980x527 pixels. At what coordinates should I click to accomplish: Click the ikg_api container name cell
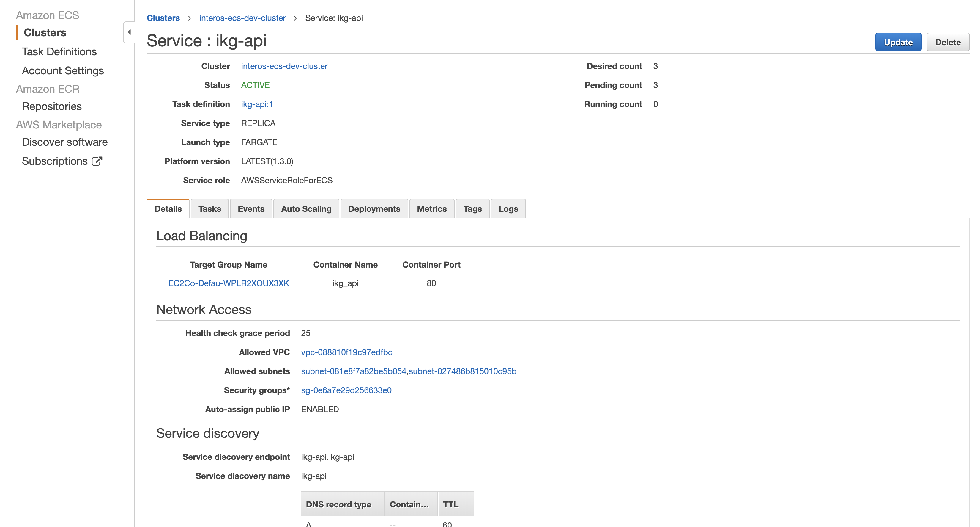coord(345,283)
